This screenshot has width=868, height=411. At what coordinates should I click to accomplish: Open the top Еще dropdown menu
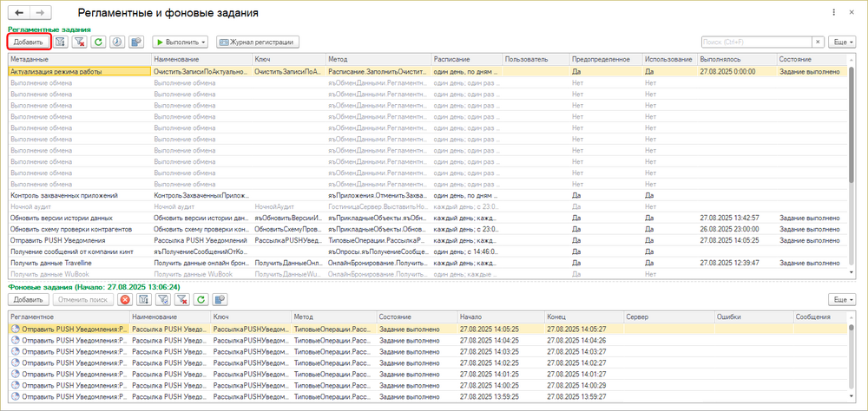[x=841, y=42]
